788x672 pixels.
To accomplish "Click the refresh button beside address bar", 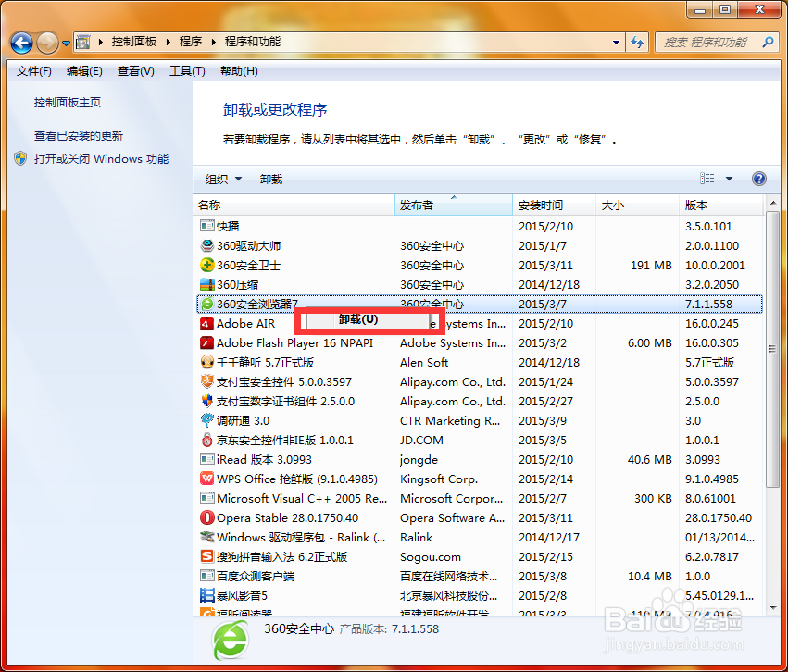I will pos(637,43).
